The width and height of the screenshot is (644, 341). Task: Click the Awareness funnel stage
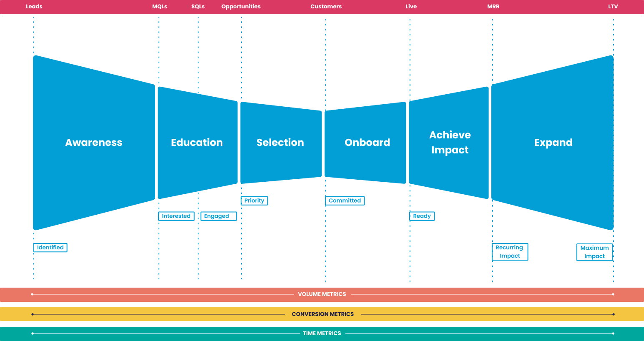click(94, 143)
